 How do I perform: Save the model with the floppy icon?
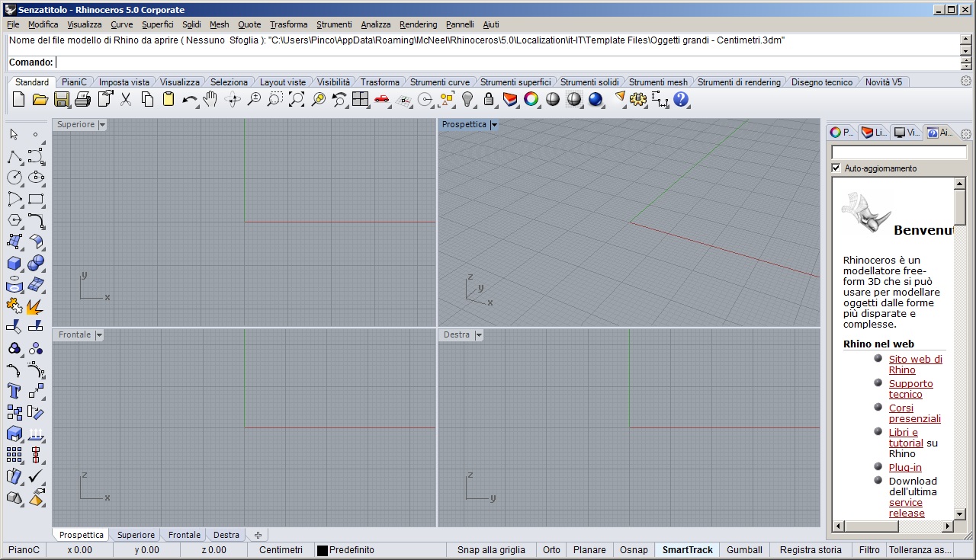pos(62,99)
